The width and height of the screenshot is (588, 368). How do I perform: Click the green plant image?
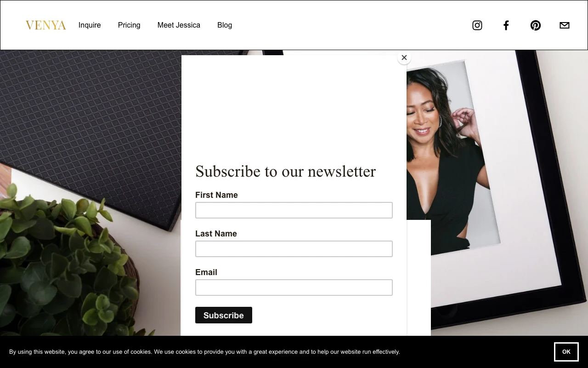click(x=69, y=267)
